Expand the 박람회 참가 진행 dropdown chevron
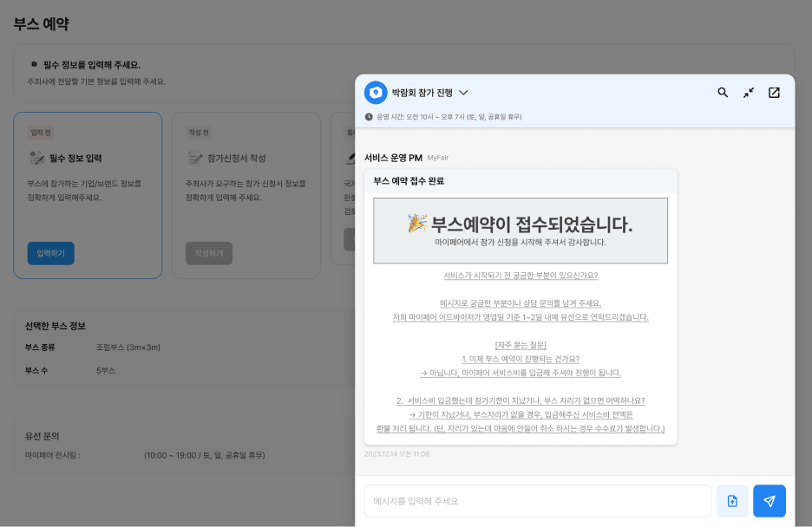Screen dimensions: 812x527 (463, 93)
